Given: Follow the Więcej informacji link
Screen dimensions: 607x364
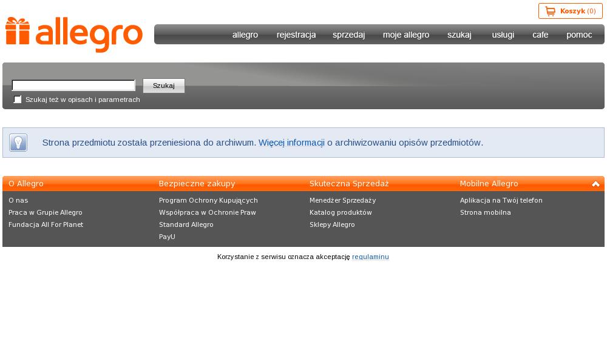Looking at the screenshot, I should coord(291,143).
